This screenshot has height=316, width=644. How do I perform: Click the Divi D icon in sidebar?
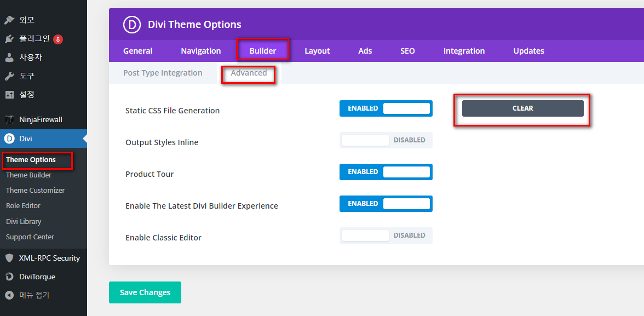(9, 139)
